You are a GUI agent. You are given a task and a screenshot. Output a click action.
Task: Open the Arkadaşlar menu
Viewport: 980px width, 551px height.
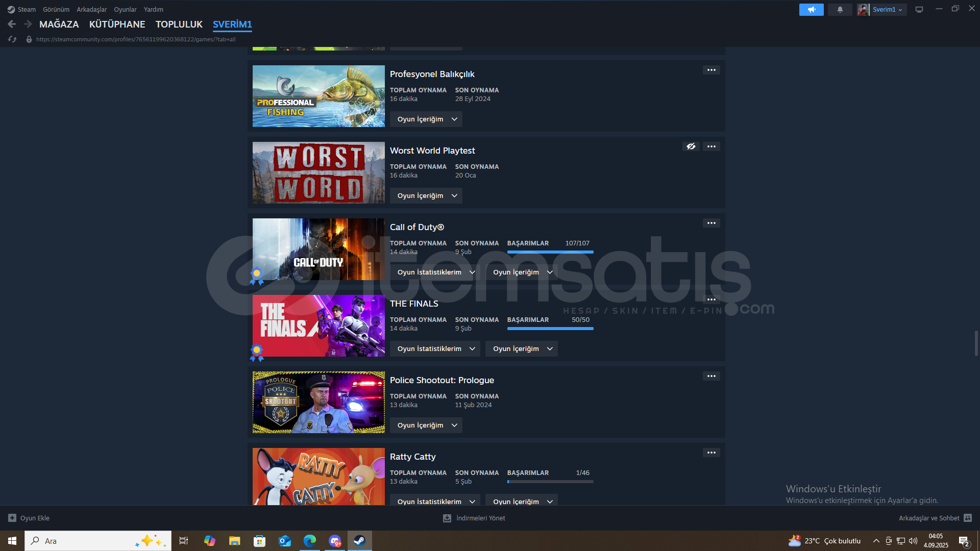tap(92, 9)
